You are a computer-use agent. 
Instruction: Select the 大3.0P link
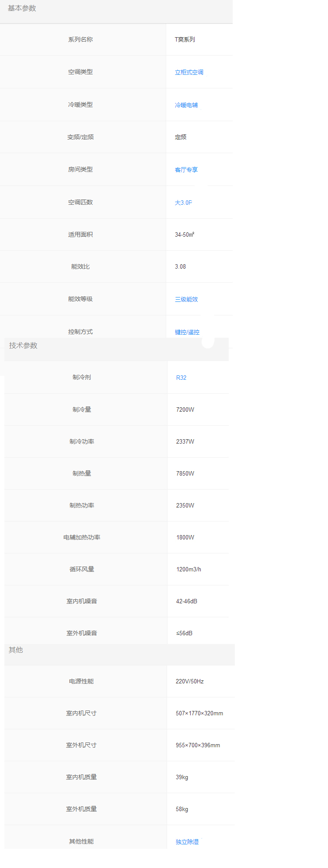click(x=183, y=203)
